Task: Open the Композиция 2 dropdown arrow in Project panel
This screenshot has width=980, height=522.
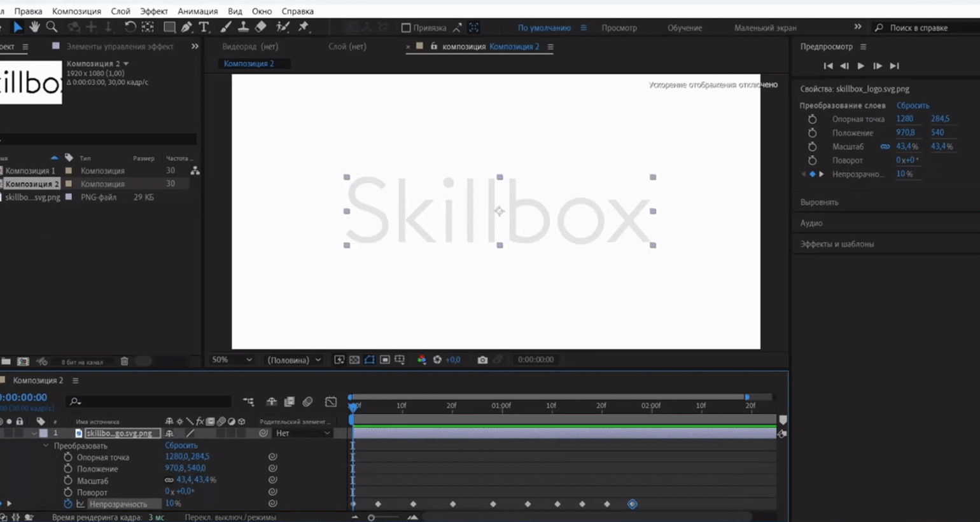Action: (x=126, y=64)
